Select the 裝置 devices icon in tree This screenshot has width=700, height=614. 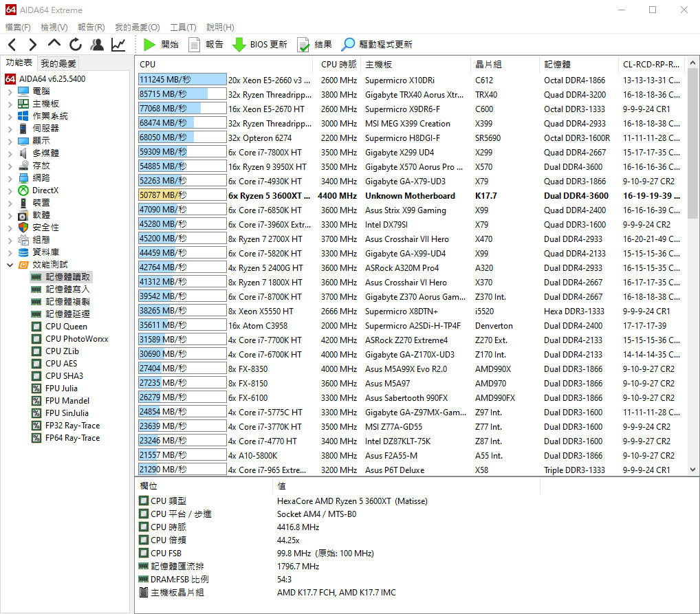(x=23, y=203)
